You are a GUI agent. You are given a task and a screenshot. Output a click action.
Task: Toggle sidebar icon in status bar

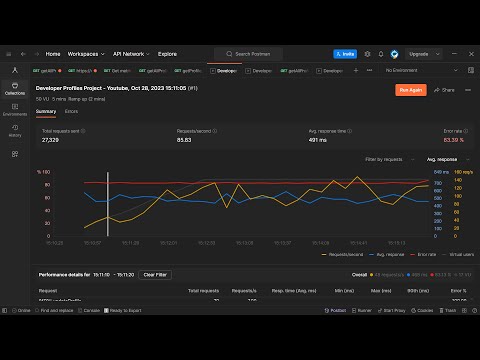[5, 310]
